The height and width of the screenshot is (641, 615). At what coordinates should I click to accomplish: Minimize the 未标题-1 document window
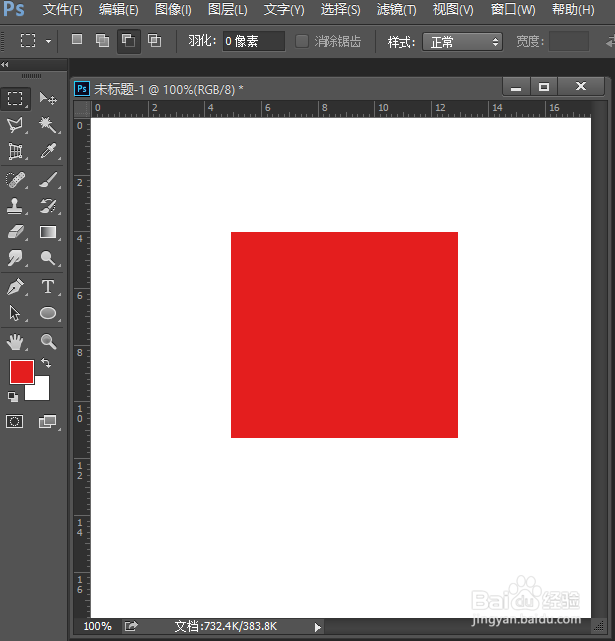click(516, 87)
